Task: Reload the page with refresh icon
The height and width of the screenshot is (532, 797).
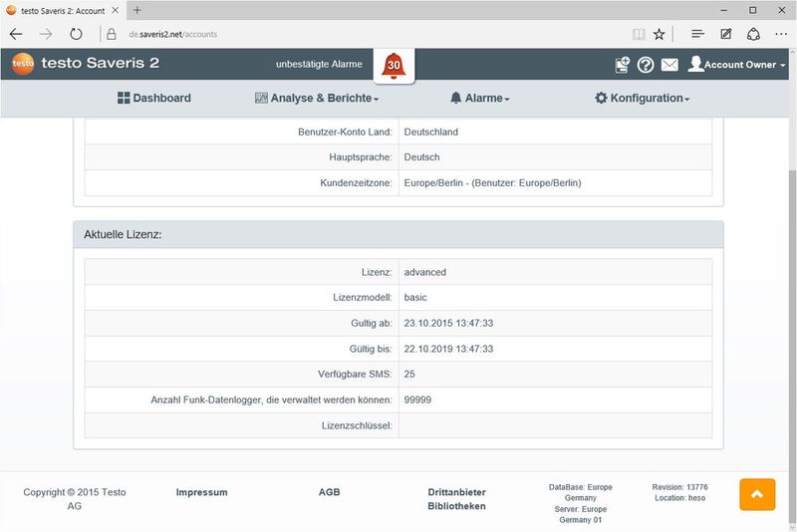Action: (x=76, y=34)
